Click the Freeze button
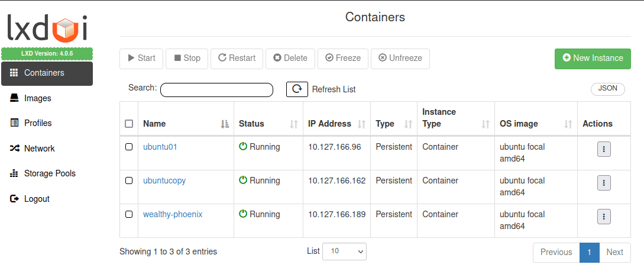Image resolution: width=644 pixels, height=274 pixels. pos(343,58)
